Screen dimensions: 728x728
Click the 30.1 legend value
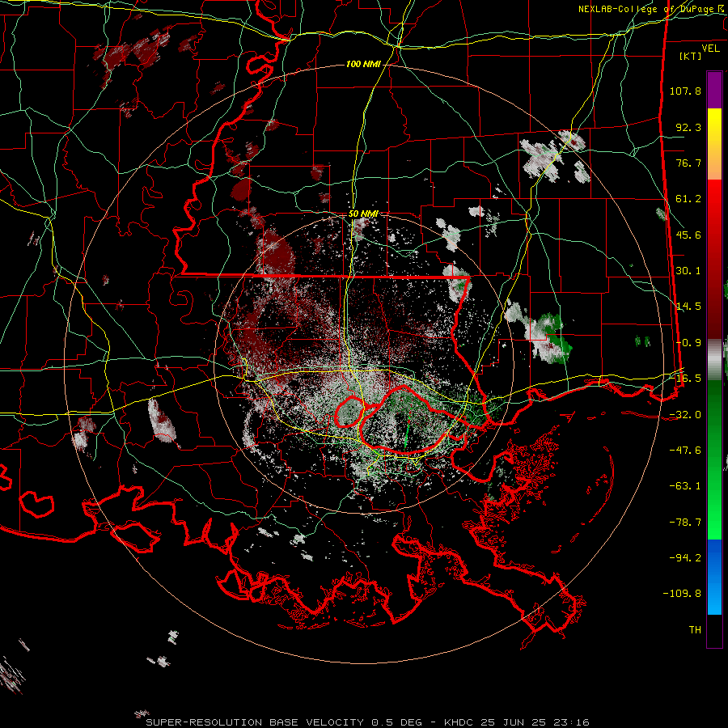(688, 271)
